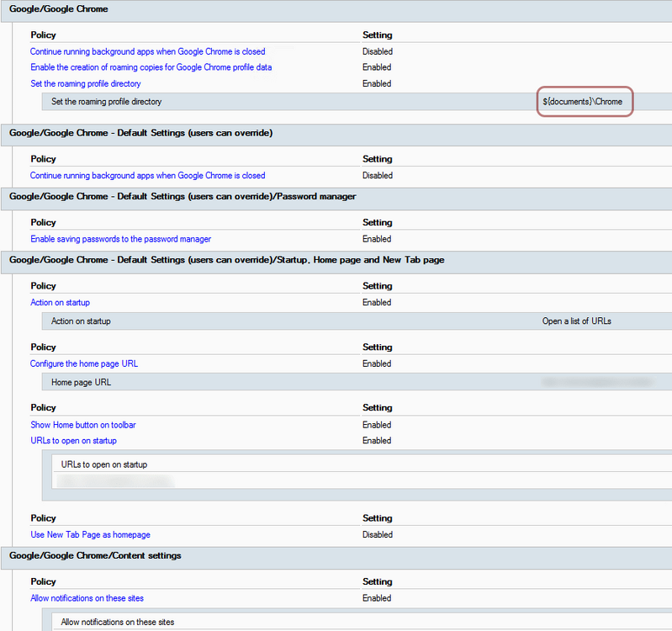Screen dimensions: 672x631
Task: Click 'Policy' column header above Enable saving passwords
Action: tap(43, 222)
